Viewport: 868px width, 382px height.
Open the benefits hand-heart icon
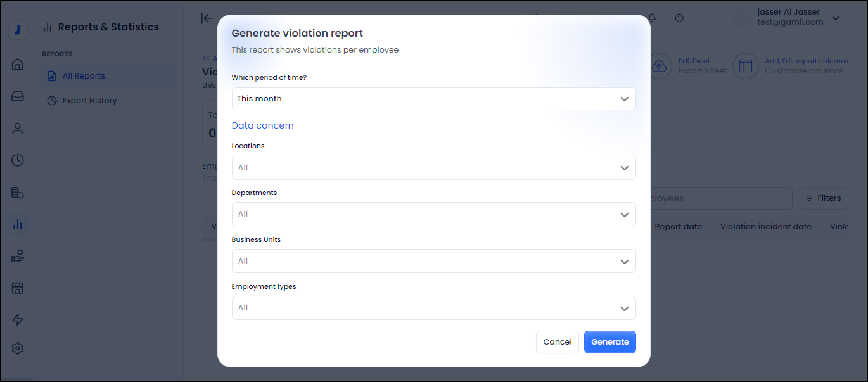17,256
